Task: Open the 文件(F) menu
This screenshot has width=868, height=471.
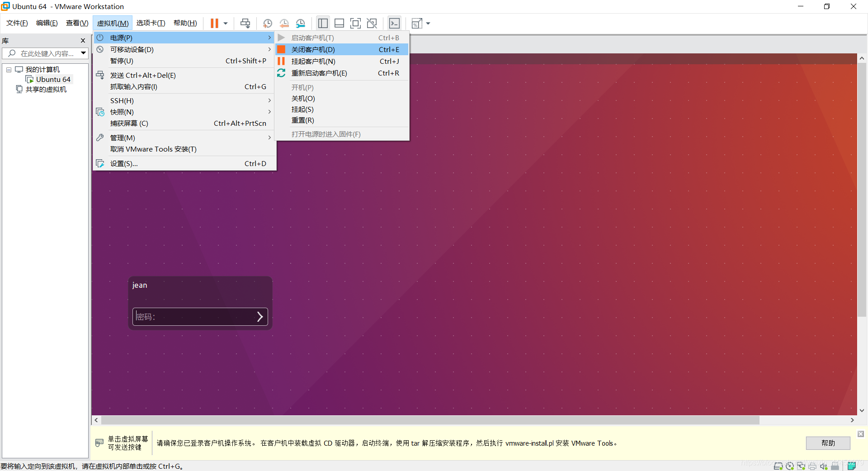Action: (17, 23)
